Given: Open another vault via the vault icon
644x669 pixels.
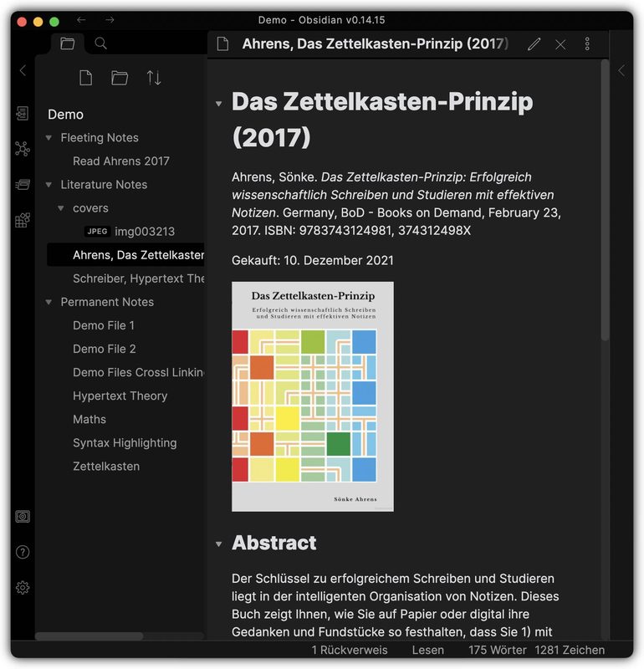Looking at the screenshot, I should pos(23,517).
